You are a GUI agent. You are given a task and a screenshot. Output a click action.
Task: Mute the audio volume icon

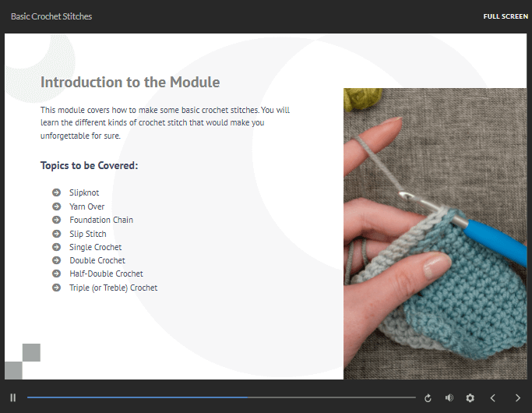[x=449, y=397]
